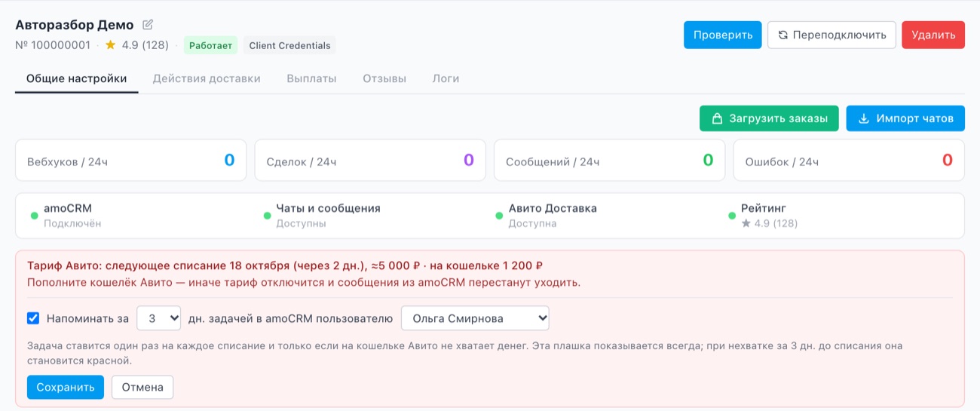The height and width of the screenshot is (411, 980).
Task: Click the account number № 100000001
Action: point(53,45)
